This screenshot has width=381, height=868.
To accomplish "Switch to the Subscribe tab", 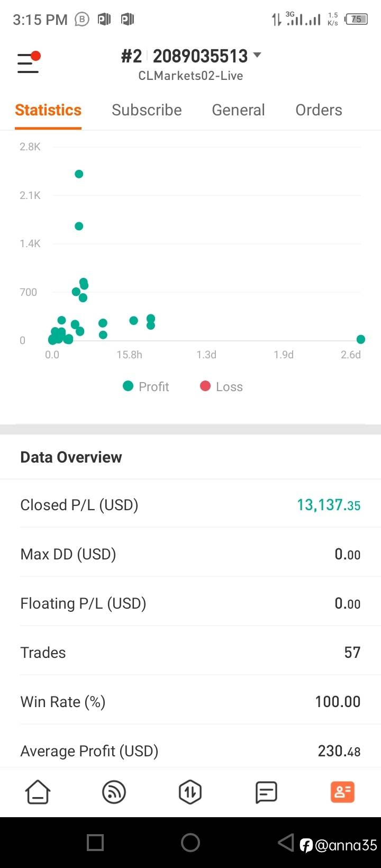I will (x=147, y=110).
